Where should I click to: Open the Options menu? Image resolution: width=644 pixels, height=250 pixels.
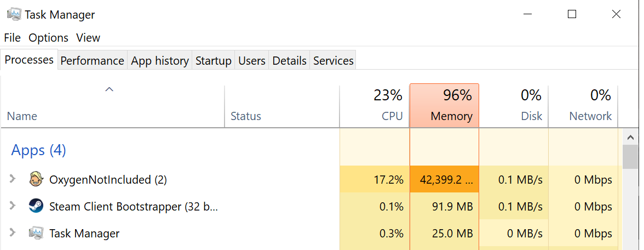(48, 38)
